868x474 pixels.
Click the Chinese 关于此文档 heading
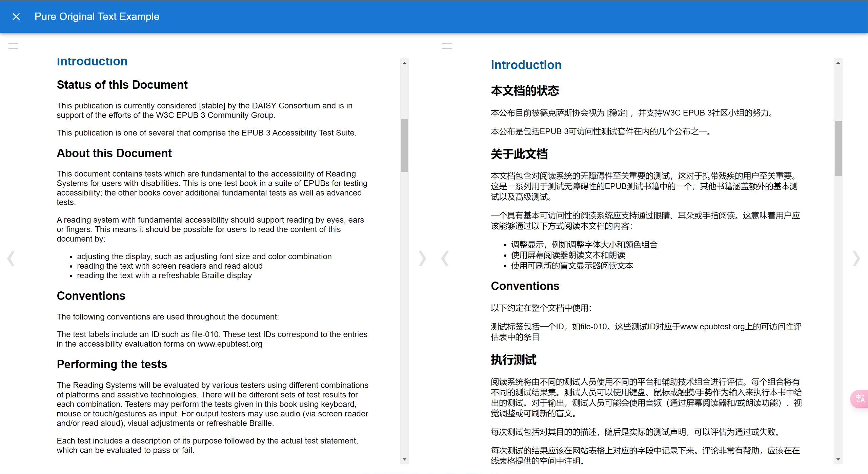coord(519,154)
